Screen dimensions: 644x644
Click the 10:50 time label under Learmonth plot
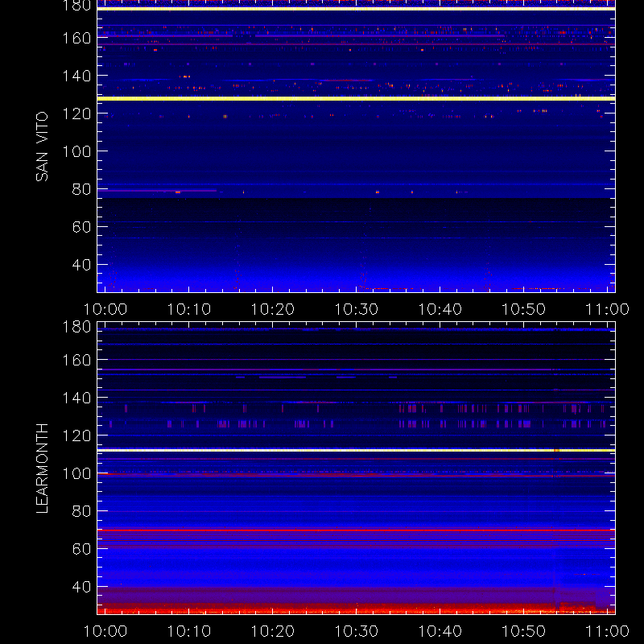point(524,631)
